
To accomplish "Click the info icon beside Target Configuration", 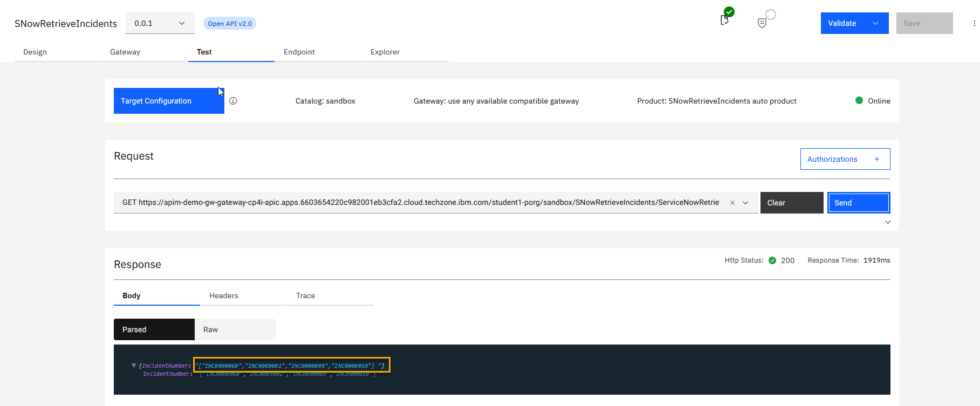I will [233, 101].
